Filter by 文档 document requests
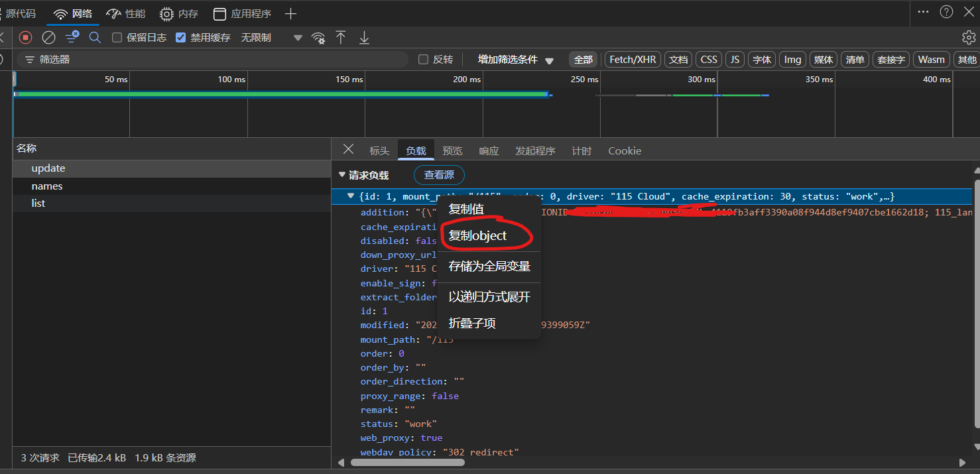This screenshot has width=980, height=474. click(678, 60)
